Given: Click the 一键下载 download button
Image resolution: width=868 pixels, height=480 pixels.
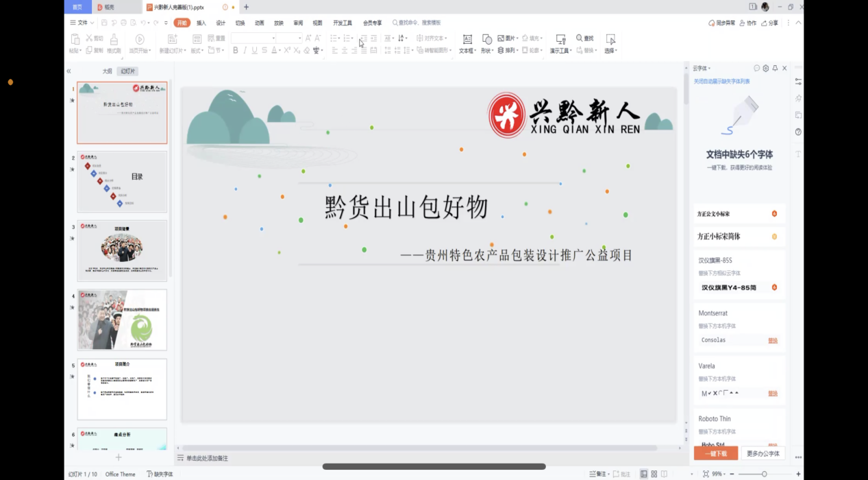Looking at the screenshot, I should (x=715, y=453).
